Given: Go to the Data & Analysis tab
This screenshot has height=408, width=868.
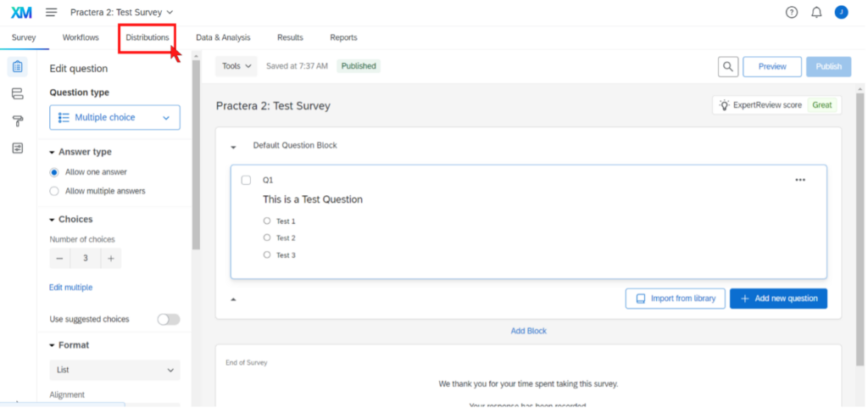Looking at the screenshot, I should (223, 37).
